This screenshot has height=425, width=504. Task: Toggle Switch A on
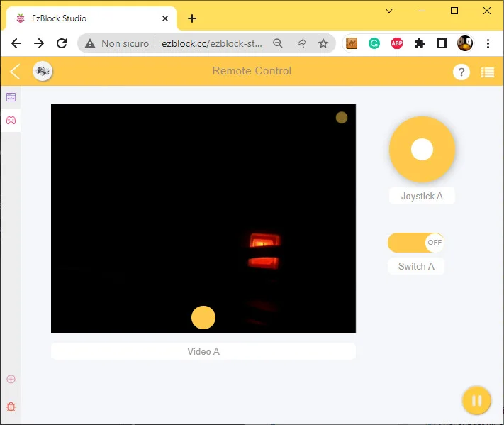[416, 243]
